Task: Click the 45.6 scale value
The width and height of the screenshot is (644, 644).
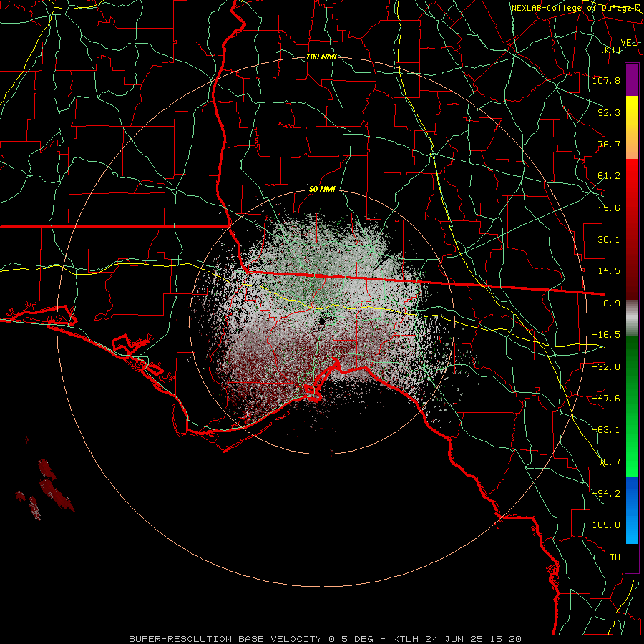Action: coord(609,208)
